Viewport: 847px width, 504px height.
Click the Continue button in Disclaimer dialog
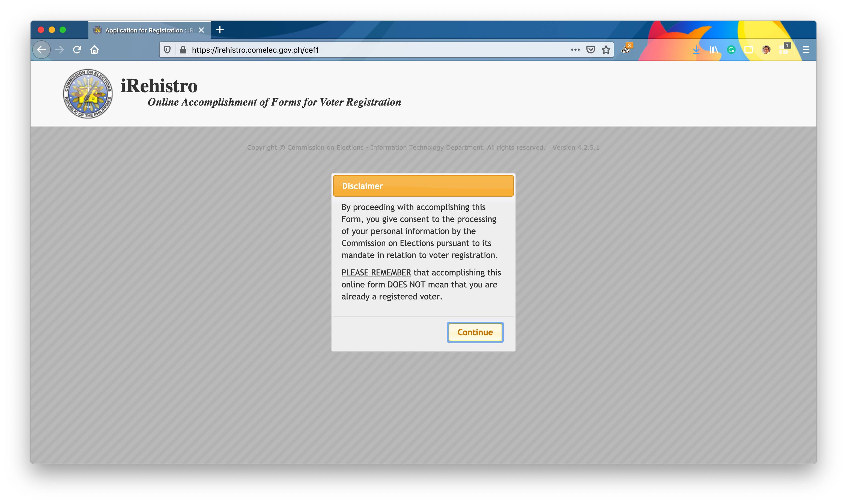[475, 332]
